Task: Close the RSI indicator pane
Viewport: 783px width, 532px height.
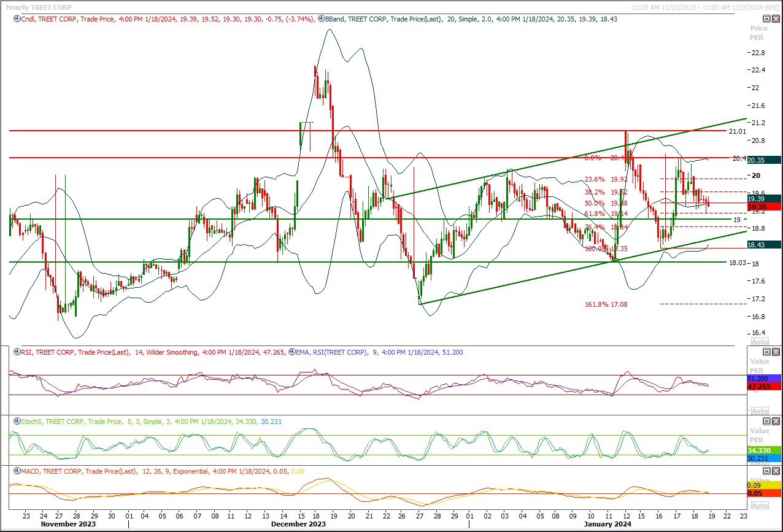Action: point(776,352)
